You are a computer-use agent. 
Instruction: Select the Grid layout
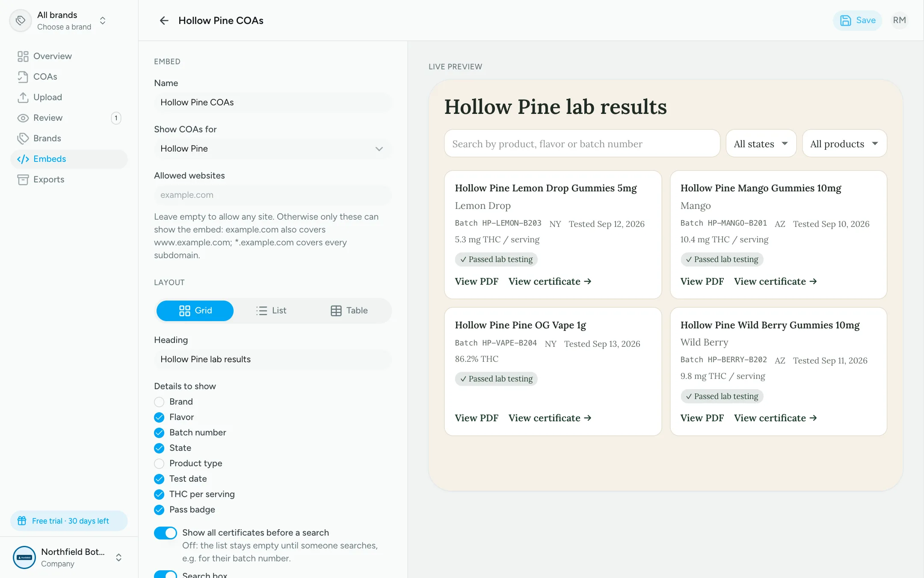tap(195, 310)
